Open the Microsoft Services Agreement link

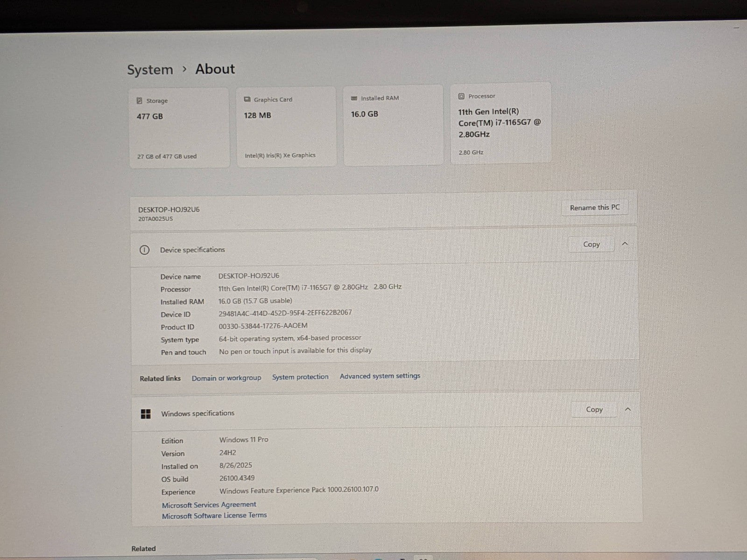click(x=209, y=504)
